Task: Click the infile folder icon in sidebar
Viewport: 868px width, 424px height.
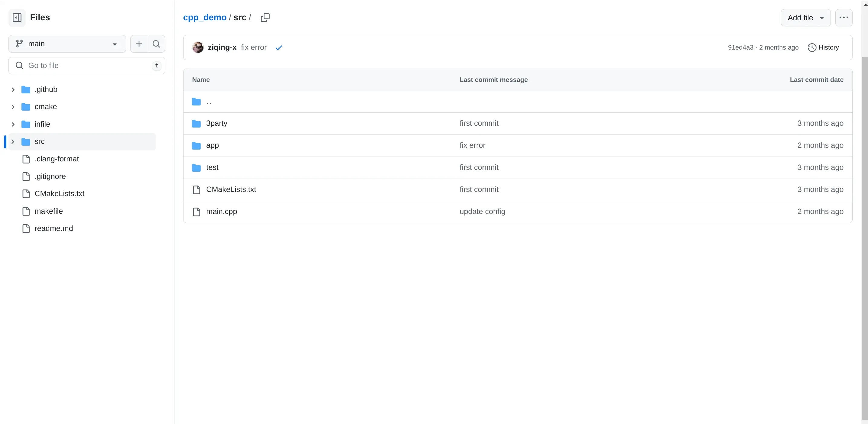Action: (x=26, y=124)
